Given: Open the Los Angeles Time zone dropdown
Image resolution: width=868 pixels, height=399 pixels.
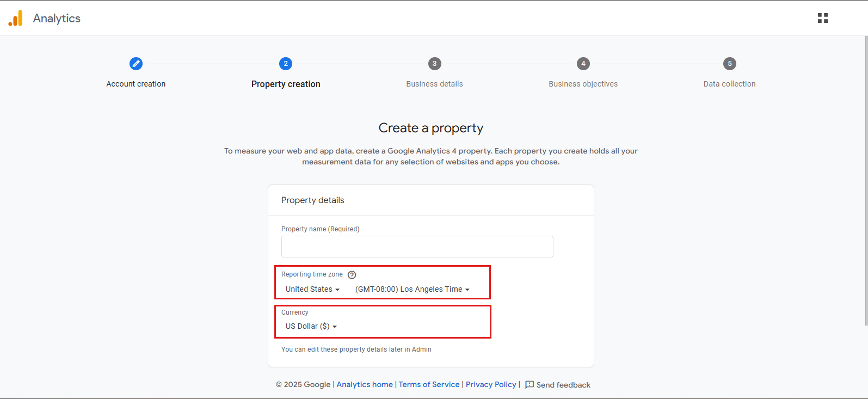Looking at the screenshot, I should click(412, 289).
